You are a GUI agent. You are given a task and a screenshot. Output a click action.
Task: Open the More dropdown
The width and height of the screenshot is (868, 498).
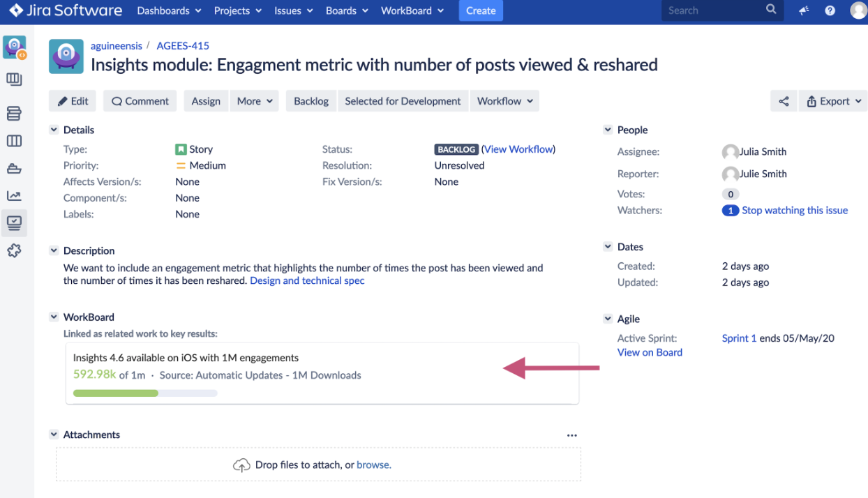pyautogui.click(x=255, y=101)
